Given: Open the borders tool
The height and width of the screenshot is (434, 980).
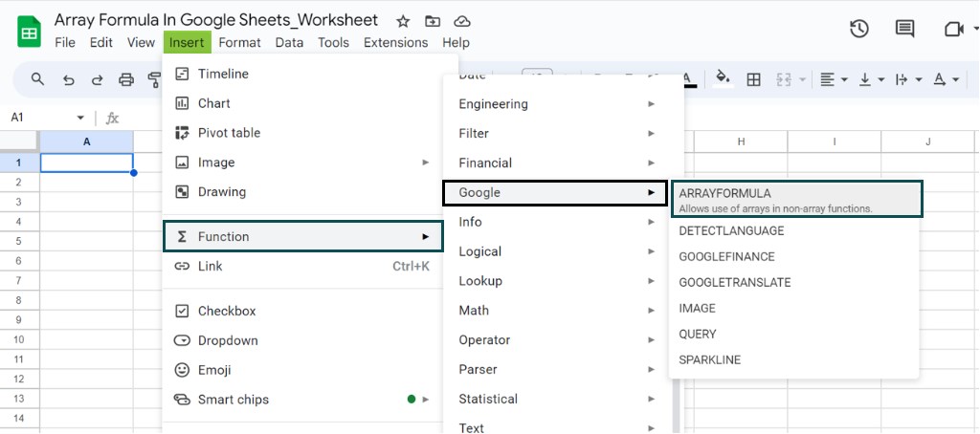Looking at the screenshot, I should click(754, 79).
